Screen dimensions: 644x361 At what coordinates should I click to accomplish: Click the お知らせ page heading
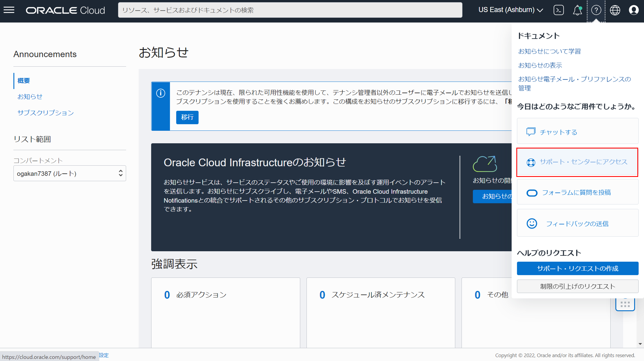[164, 53]
